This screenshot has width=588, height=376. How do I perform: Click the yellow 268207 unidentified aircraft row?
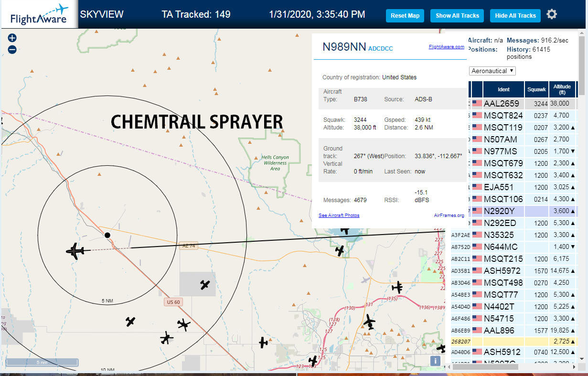(x=513, y=342)
